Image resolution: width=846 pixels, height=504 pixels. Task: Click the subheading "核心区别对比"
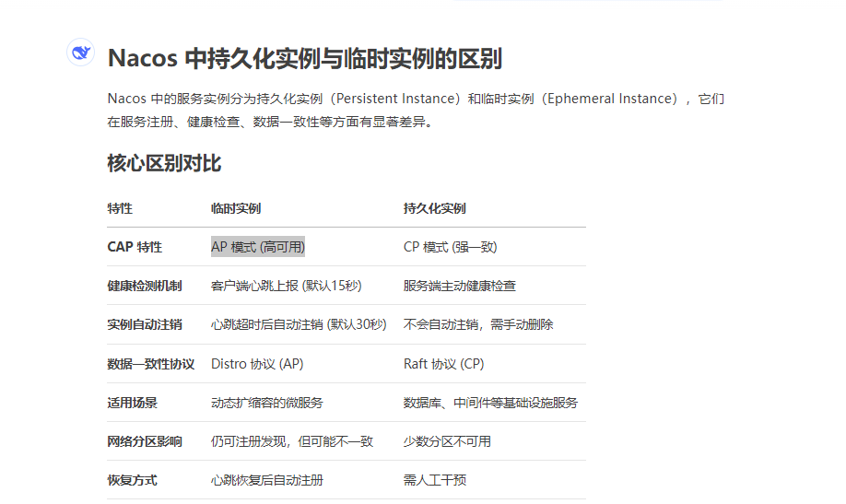(x=164, y=163)
